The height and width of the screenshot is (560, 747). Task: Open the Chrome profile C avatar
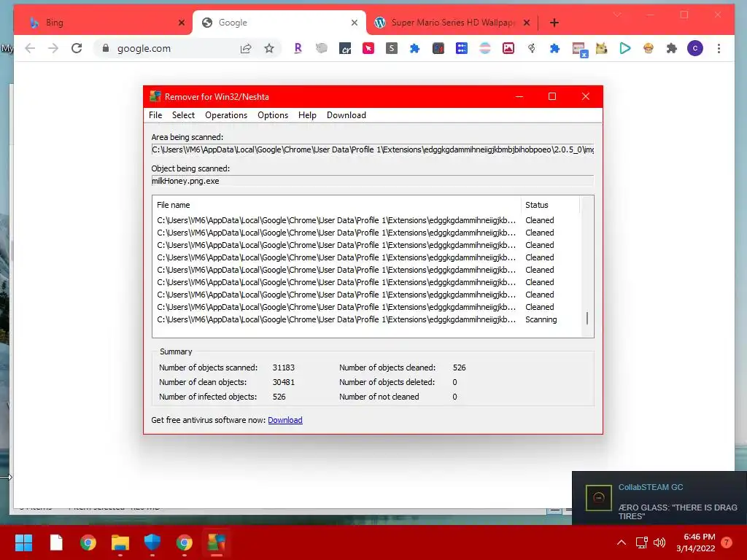tap(695, 48)
